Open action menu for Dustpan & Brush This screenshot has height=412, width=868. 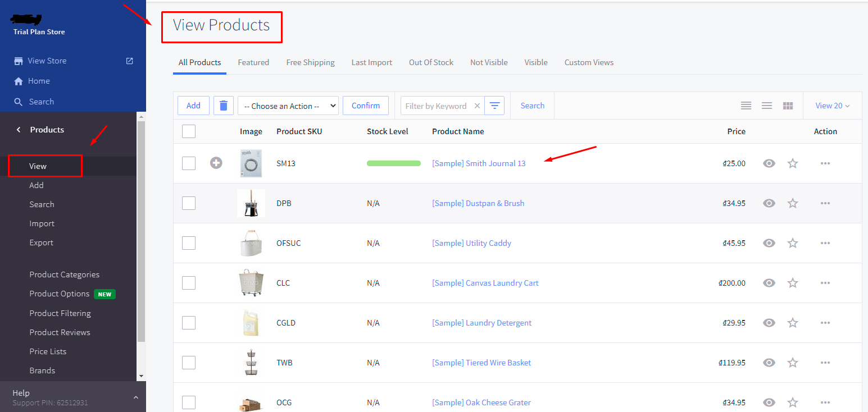(825, 203)
